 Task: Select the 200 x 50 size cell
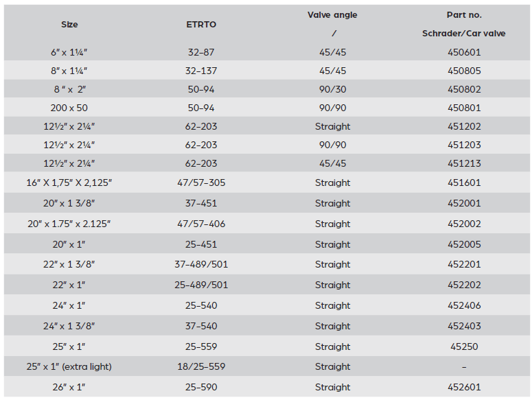point(69,108)
